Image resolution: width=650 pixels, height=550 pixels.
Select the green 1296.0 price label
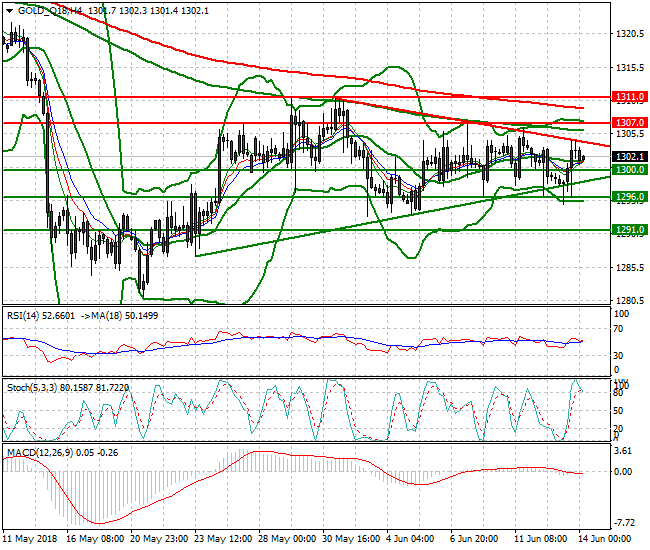(630, 196)
